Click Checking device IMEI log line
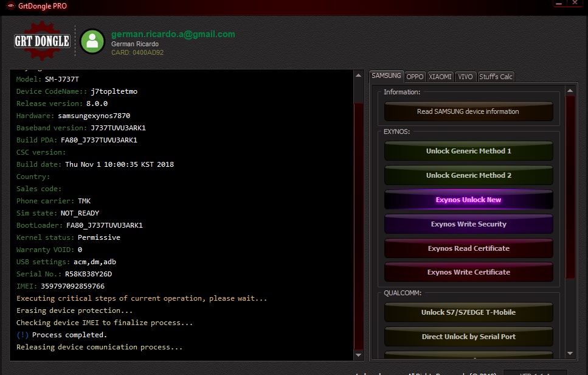This screenshot has width=588, height=375. click(x=104, y=323)
